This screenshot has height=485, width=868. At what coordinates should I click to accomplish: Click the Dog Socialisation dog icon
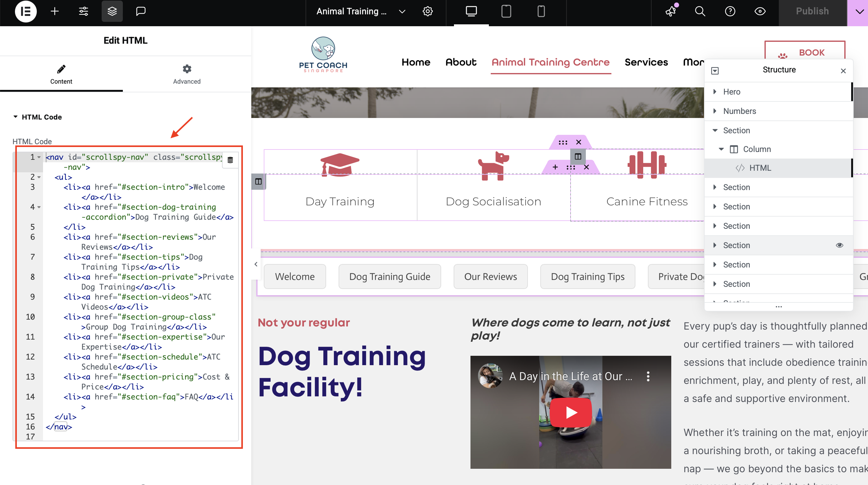point(493,166)
